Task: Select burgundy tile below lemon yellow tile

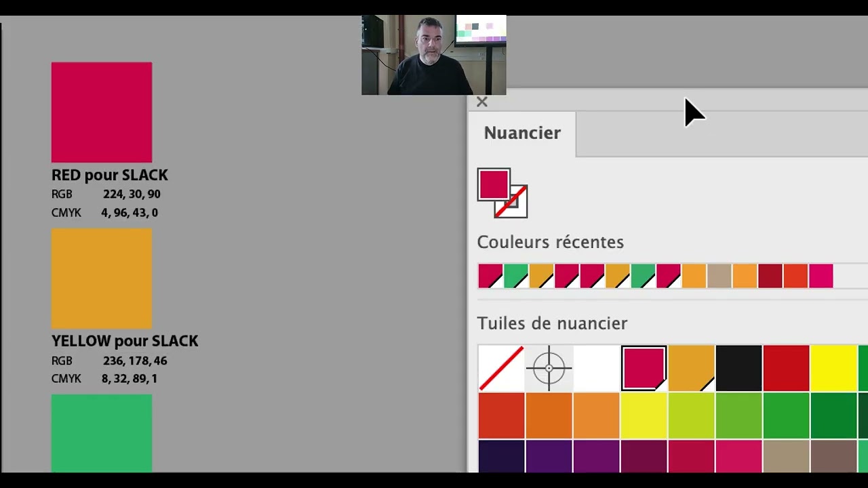Action: [644, 456]
